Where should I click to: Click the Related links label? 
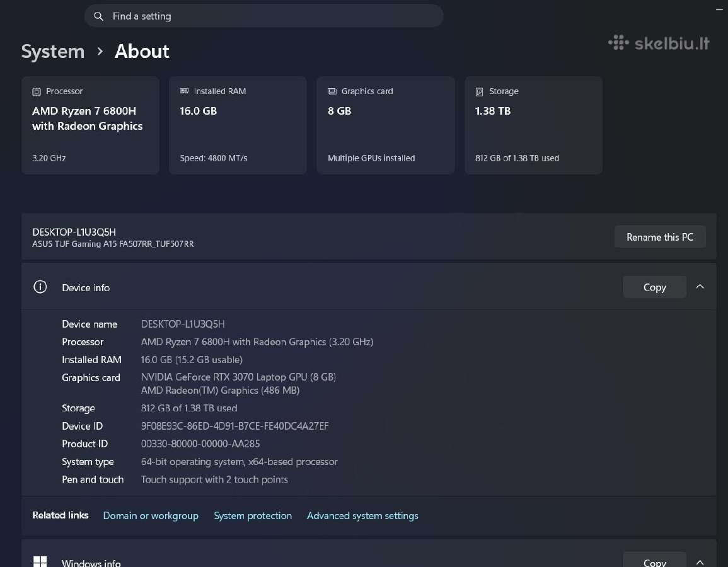coord(61,515)
